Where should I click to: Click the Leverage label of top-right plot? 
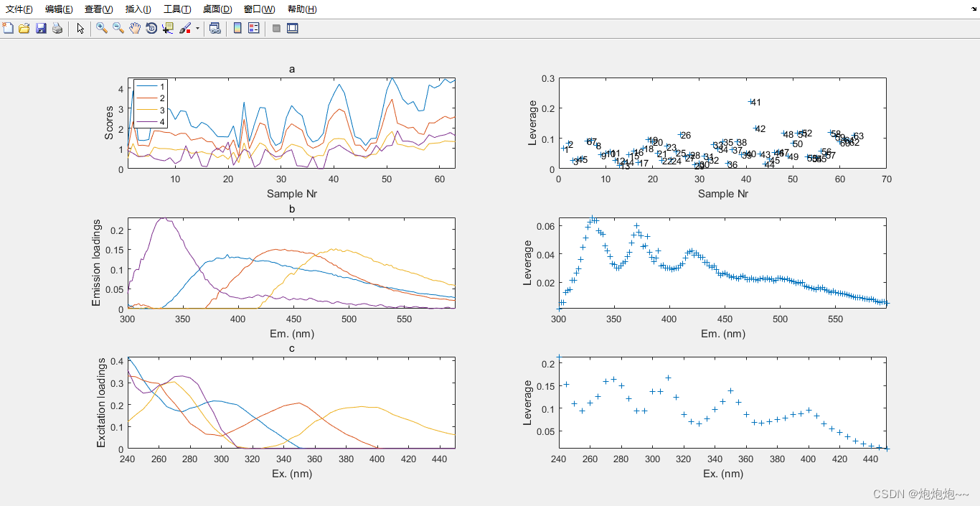point(532,123)
